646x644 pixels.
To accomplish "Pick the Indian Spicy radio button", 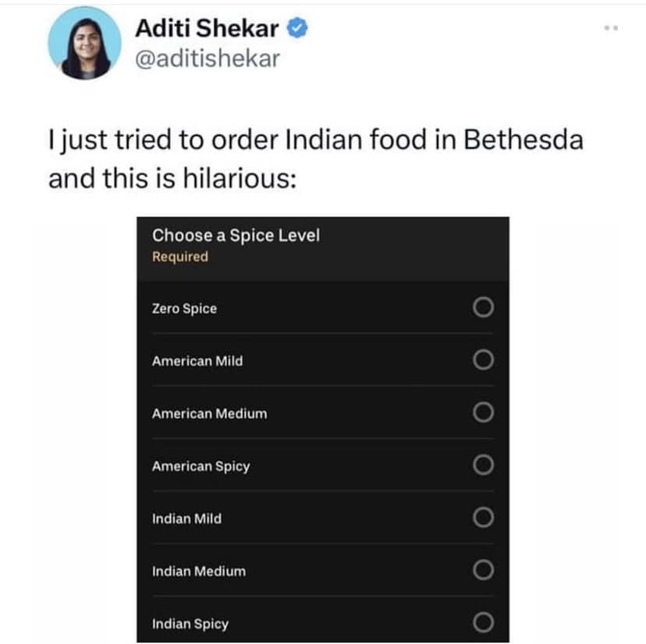I will [483, 622].
